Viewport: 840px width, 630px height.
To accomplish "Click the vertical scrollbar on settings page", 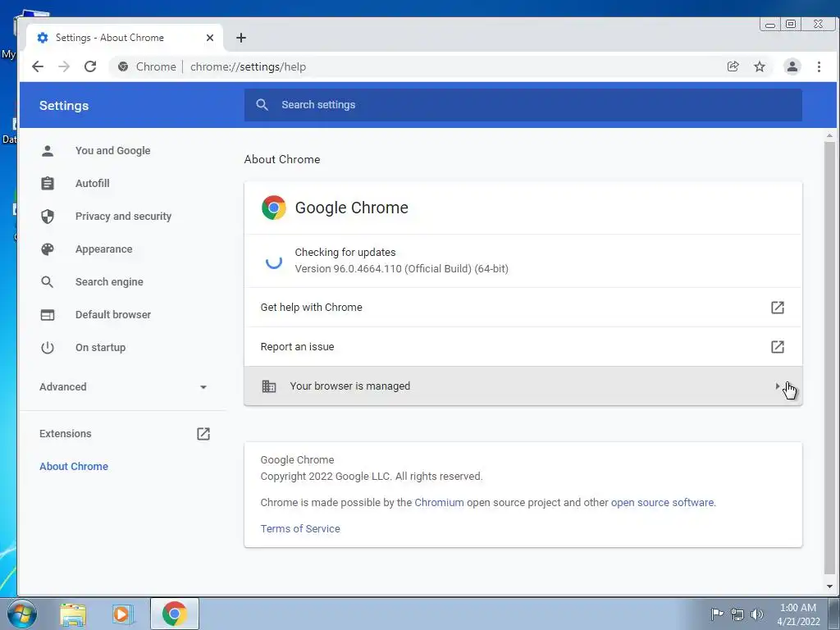I will point(829,358).
